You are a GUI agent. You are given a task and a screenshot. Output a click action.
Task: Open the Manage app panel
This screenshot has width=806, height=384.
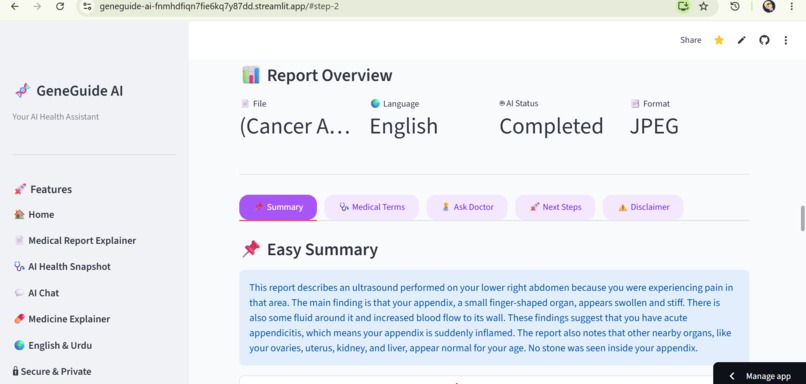(x=760, y=376)
